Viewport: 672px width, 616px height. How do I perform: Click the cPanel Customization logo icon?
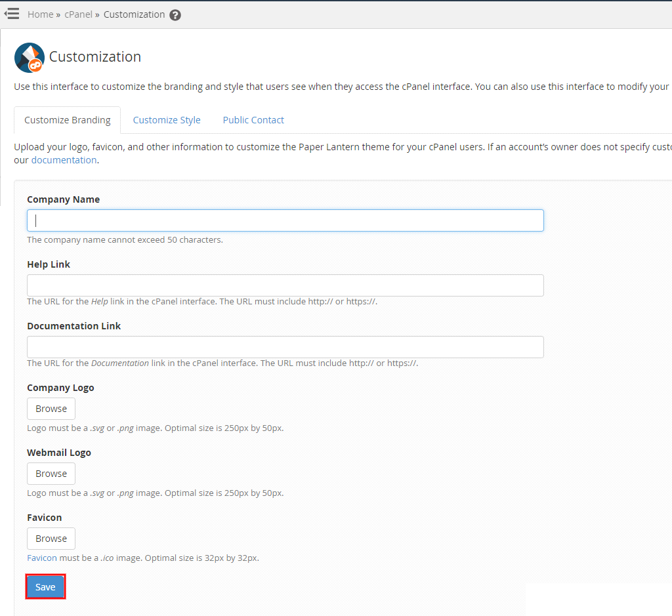click(x=29, y=57)
